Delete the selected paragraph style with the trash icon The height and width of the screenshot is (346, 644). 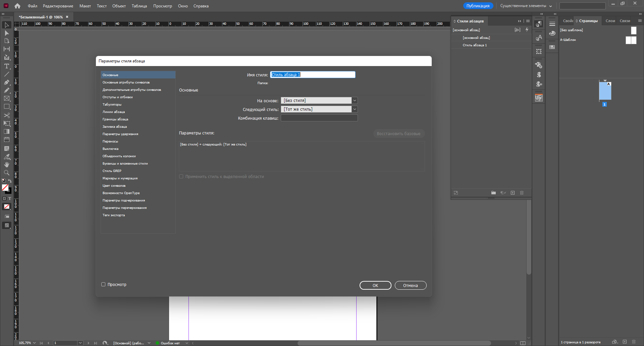pyautogui.click(x=522, y=193)
